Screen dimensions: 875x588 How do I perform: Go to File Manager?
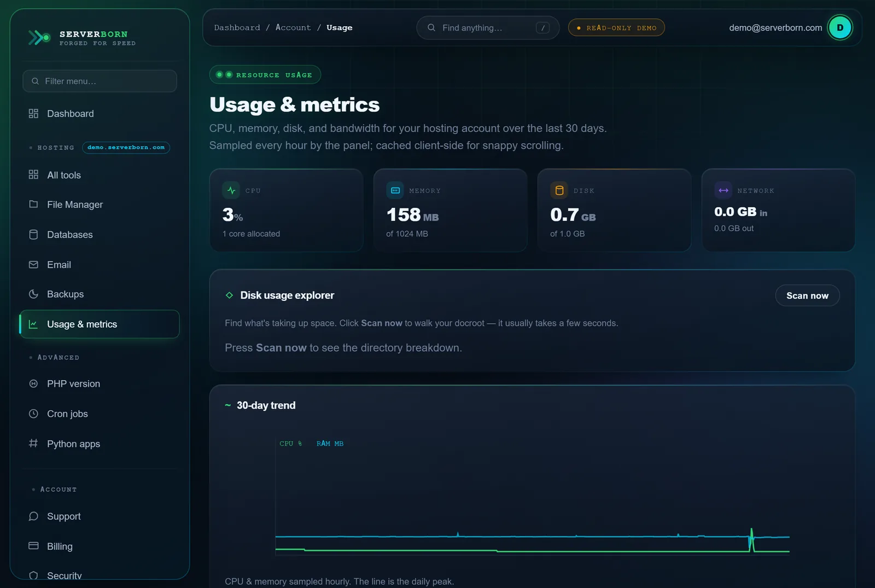pos(100,205)
